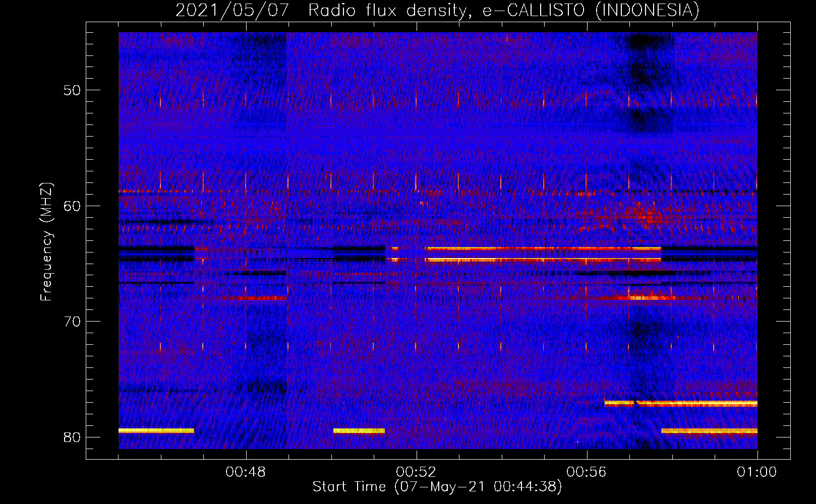Click the 50 frequency tick label
The height and width of the screenshot is (504, 816).
pos(72,90)
